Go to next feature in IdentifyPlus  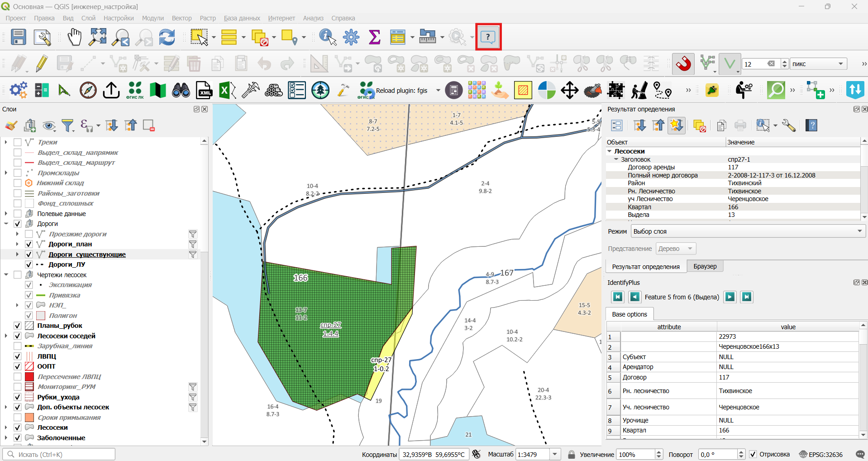[730, 297]
